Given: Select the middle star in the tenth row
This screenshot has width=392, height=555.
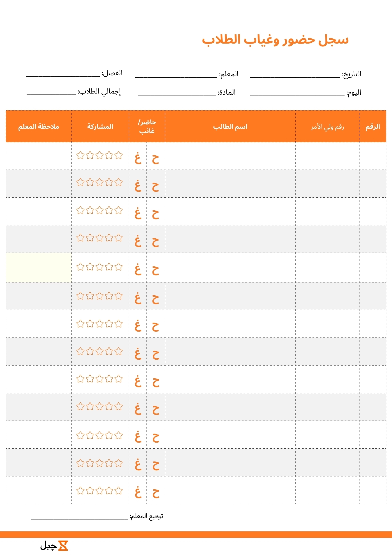Looking at the screenshot, I should [x=100, y=407].
